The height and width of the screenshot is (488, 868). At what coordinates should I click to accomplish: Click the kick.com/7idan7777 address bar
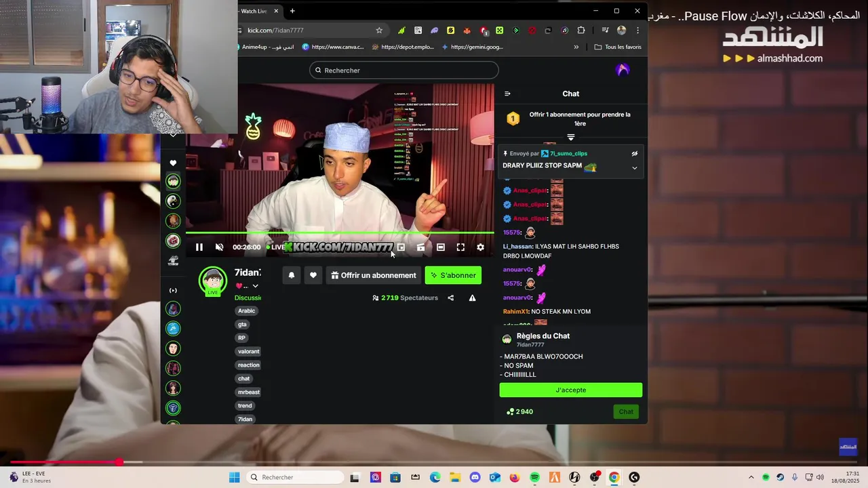click(x=306, y=30)
